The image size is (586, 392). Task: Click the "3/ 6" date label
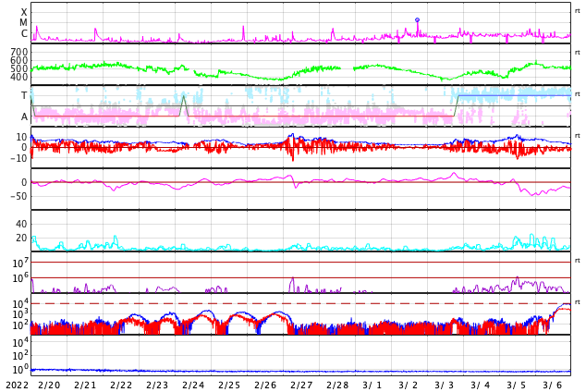click(x=553, y=386)
